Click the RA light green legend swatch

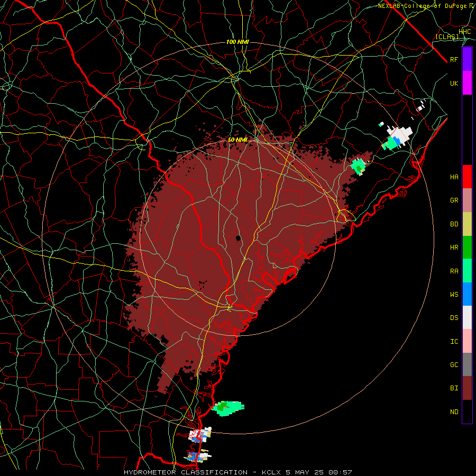[467, 271]
